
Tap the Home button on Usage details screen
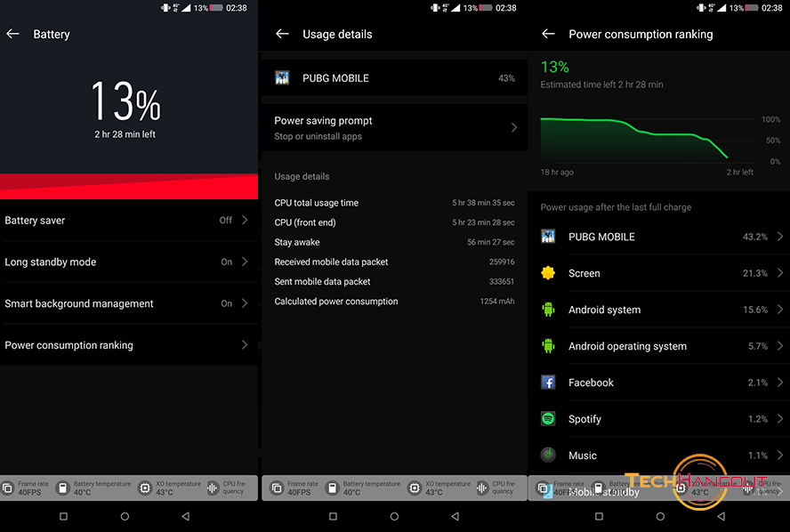(394, 516)
